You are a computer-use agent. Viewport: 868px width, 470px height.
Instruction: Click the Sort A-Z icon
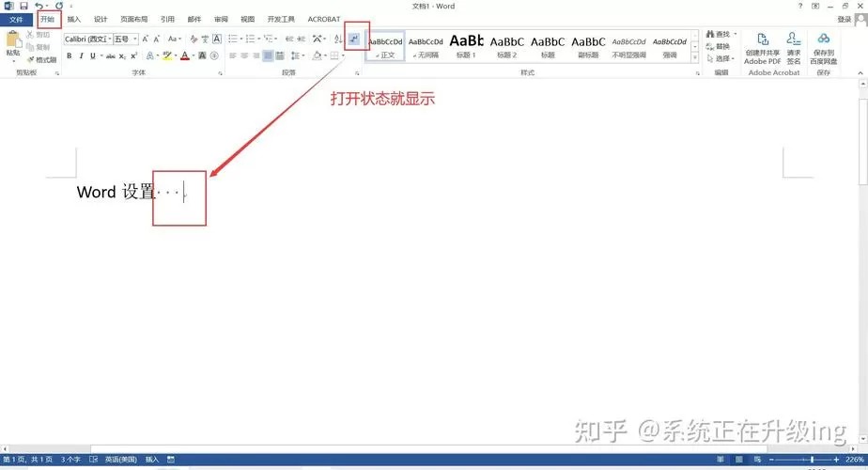[338, 39]
